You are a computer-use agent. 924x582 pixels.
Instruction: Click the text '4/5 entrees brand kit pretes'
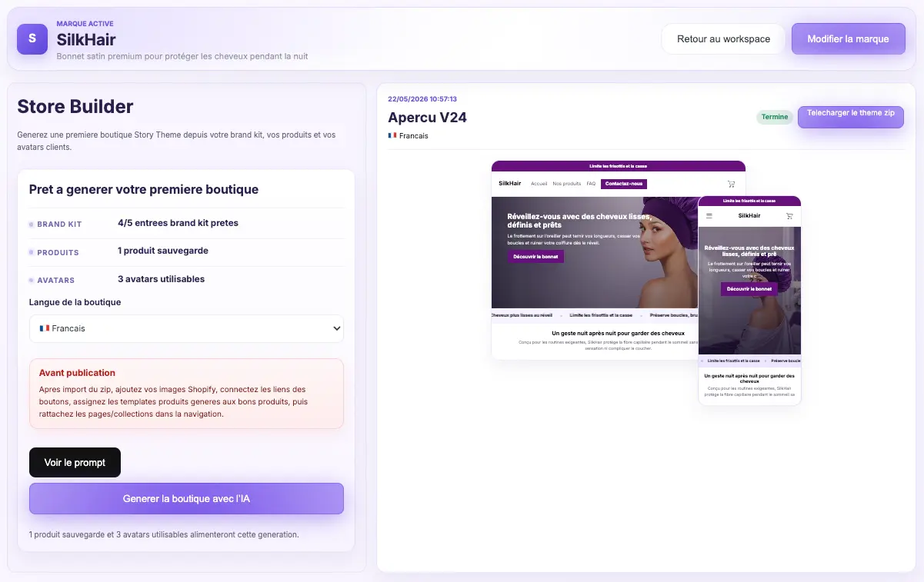click(x=178, y=223)
